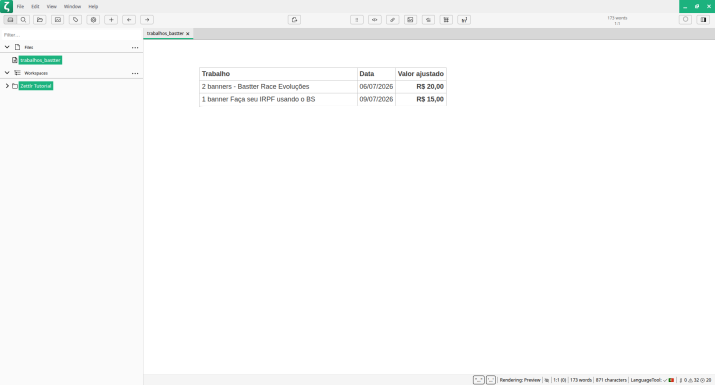The image size is (715, 385).
Task: Toggle the right sidebar panel
Action: point(704,20)
